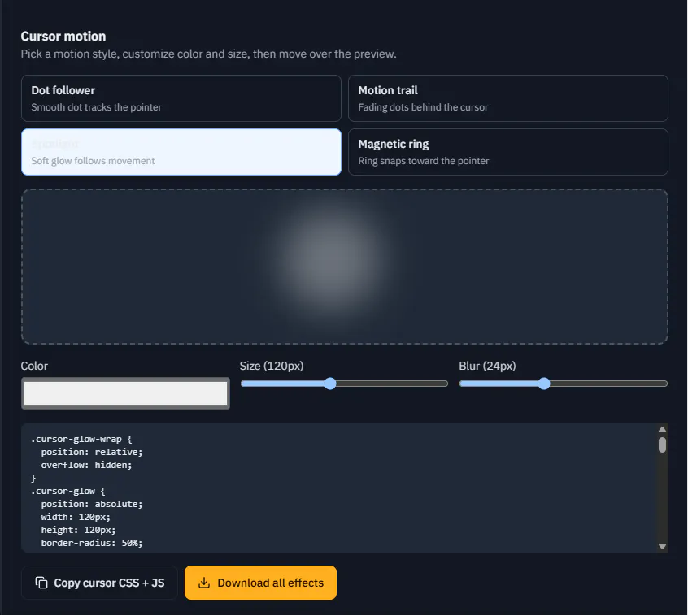Click the code box scrollbar thumb
The height and width of the screenshot is (616, 688).
point(662,445)
